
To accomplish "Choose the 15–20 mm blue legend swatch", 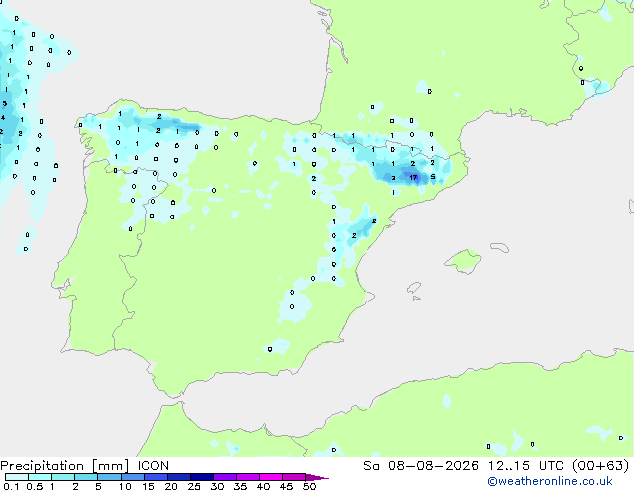I will pyautogui.click(x=155, y=477).
